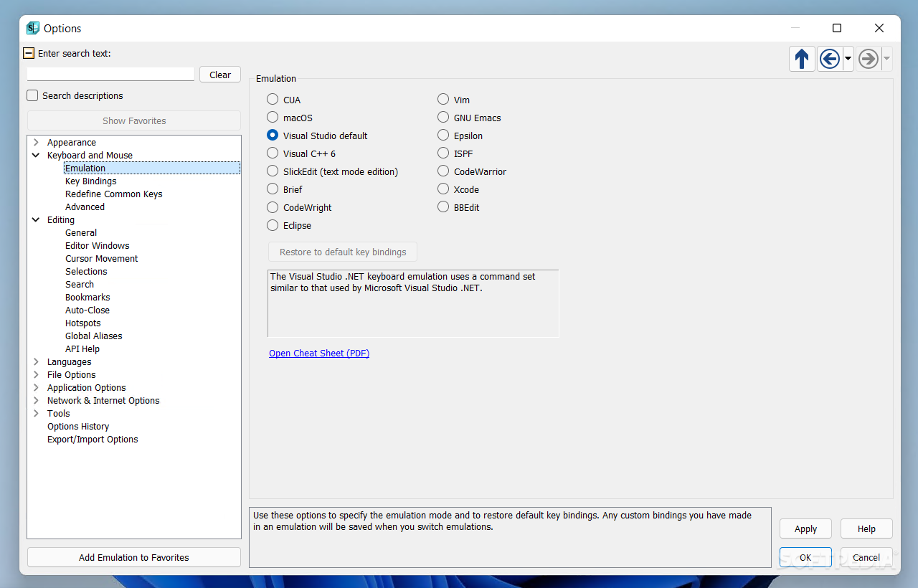Open the General editing options
Image resolution: width=918 pixels, height=588 pixels.
click(81, 233)
